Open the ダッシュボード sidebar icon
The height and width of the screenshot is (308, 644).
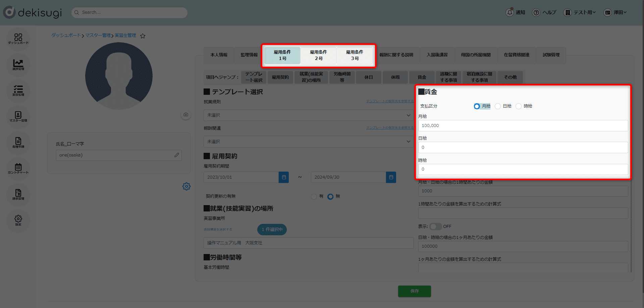(x=18, y=39)
